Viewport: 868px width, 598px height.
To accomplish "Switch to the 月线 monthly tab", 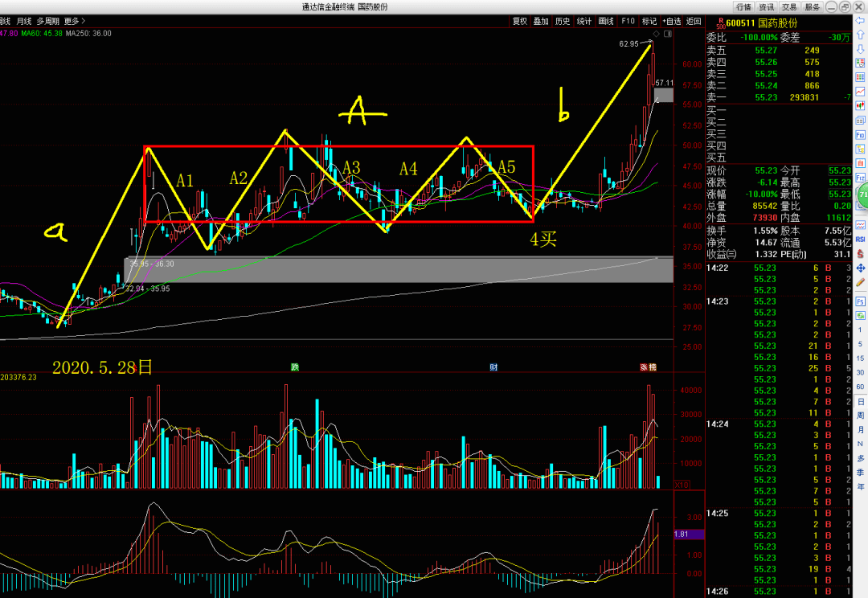I will [x=24, y=21].
